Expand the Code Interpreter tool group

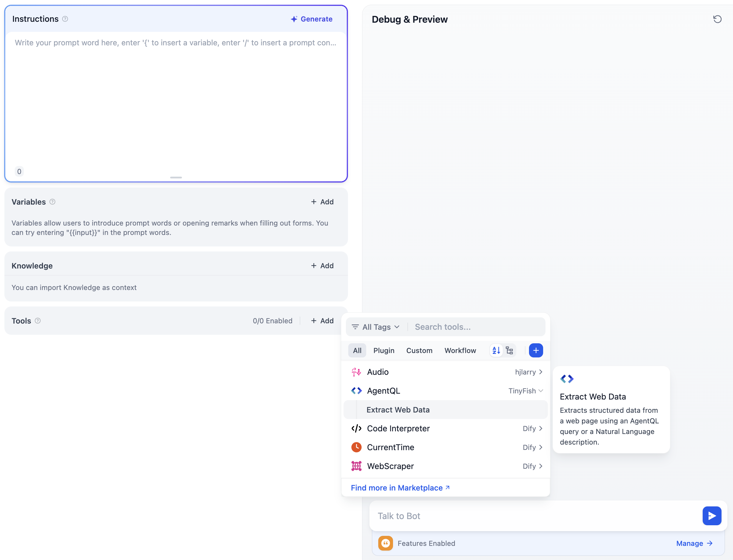click(540, 428)
